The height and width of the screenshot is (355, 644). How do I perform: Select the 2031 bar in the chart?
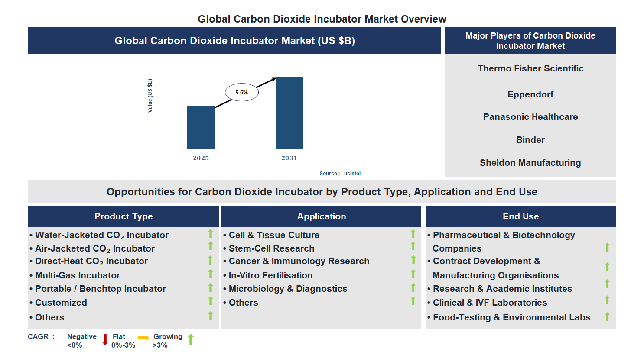289,113
